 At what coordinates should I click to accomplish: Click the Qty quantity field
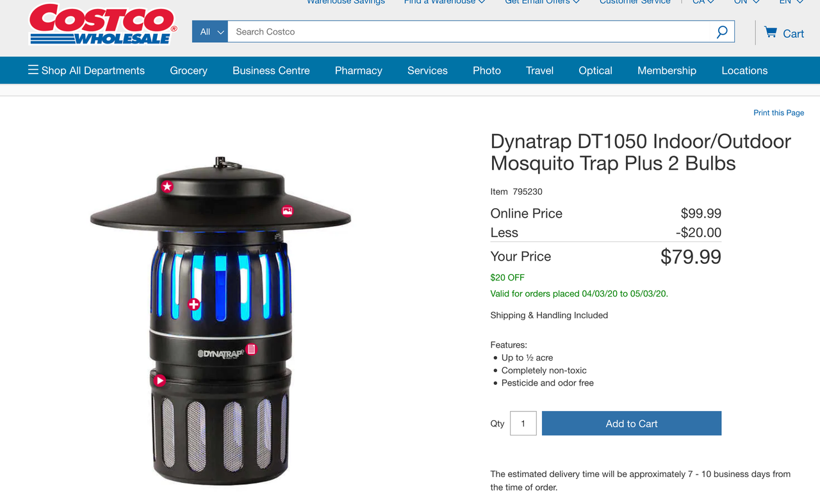point(523,423)
